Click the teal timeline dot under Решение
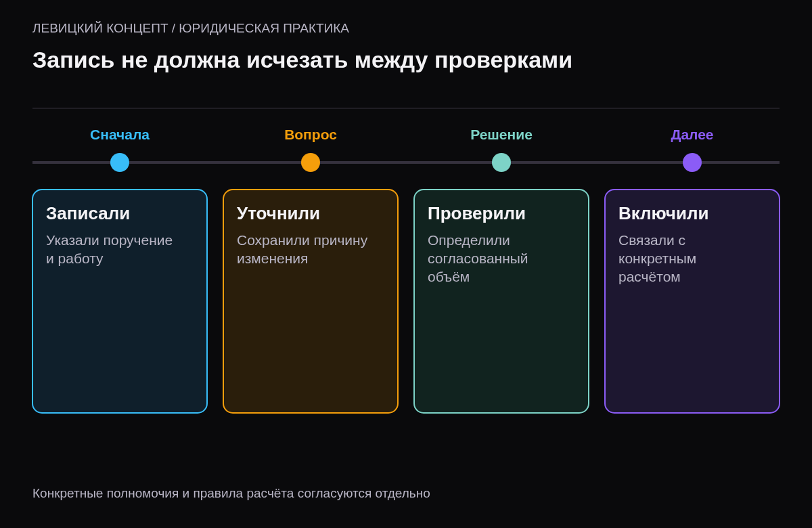The height and width of the screenshot is (528, 812). click(501, 162)
